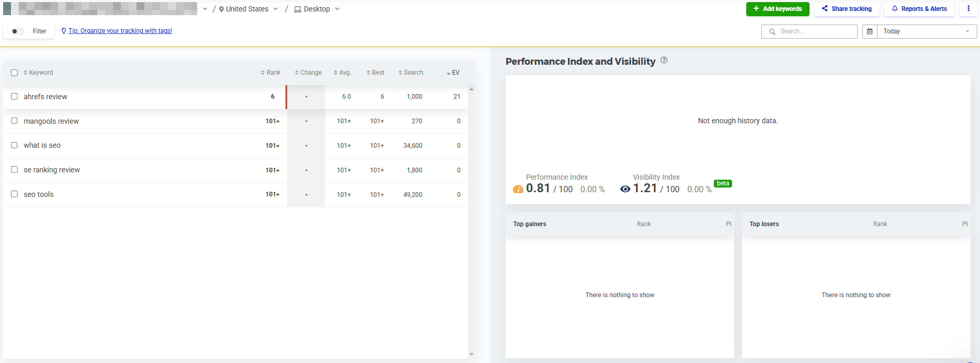The width and height of the screenshot is (980, 363).
Task: Sort by Avg. column
Action: pos(342,73)
